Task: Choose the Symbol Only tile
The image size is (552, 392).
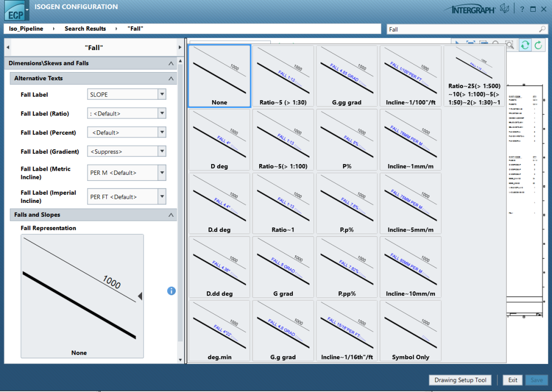Action: coord(410,331)
